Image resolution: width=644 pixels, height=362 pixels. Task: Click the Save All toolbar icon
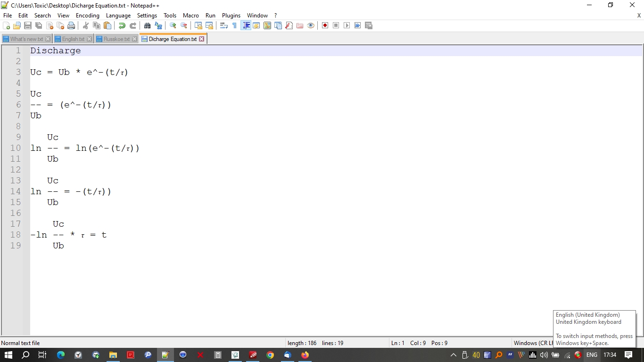click(x=39, y=25)
